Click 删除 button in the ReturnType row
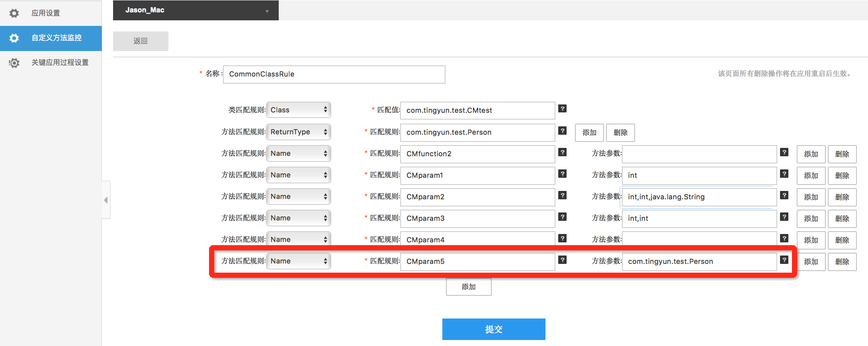This screenshot has height=346, width=868. tap(620, 133)
